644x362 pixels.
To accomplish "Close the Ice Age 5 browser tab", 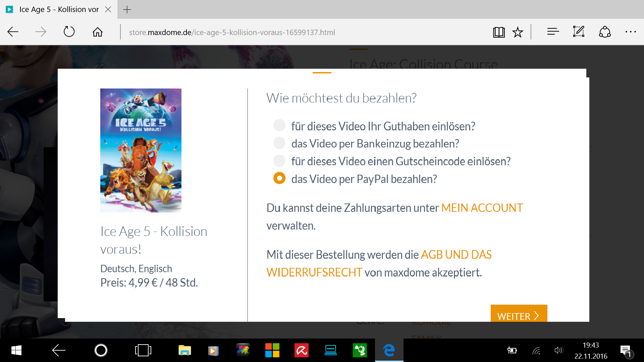I will pos(108,9).
